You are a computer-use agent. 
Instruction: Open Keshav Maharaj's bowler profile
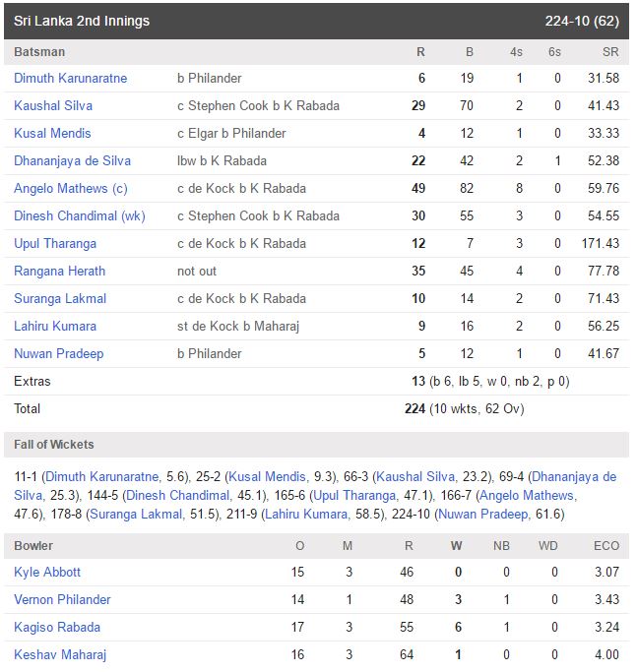[x=60, y=654]
